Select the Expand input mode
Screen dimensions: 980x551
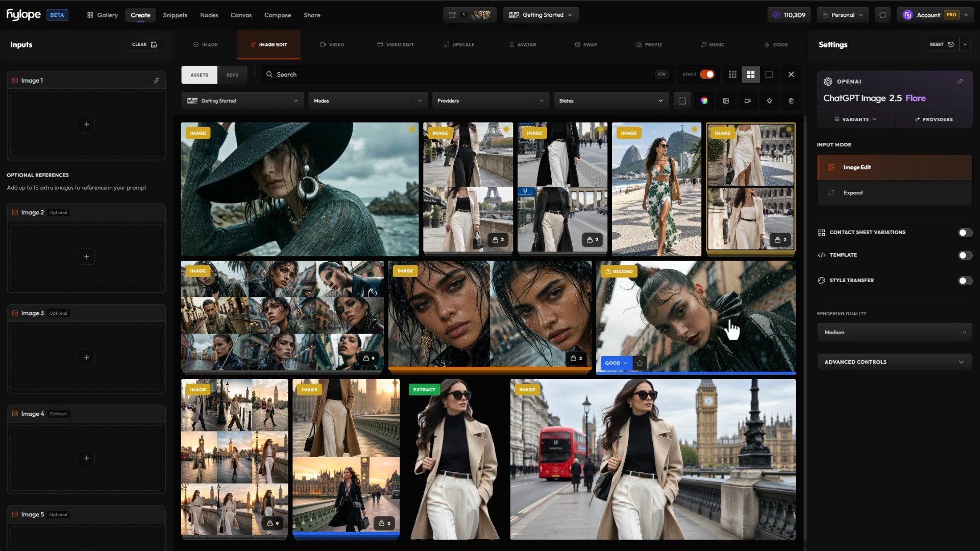pos(894,193)
